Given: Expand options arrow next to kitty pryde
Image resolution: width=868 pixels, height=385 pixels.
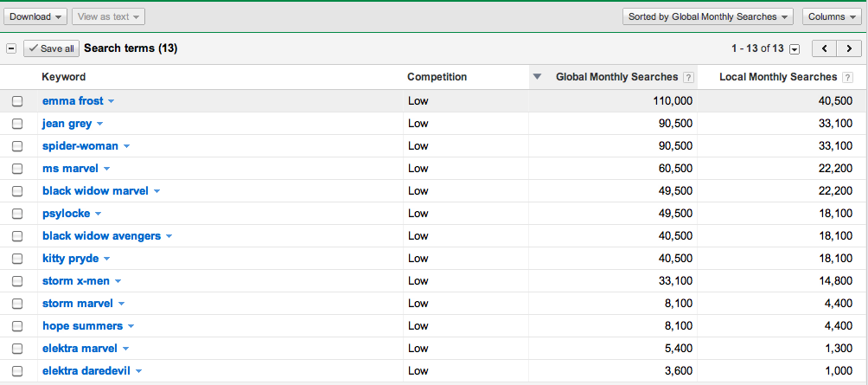Looking at the screenshot, I should point(107,260).
